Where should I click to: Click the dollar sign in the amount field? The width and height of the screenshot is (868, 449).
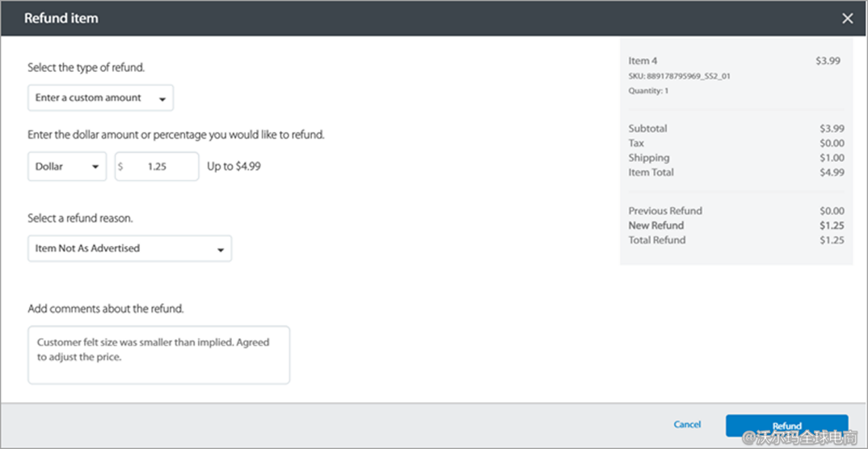pyautogui.click(x=120, y=167)
